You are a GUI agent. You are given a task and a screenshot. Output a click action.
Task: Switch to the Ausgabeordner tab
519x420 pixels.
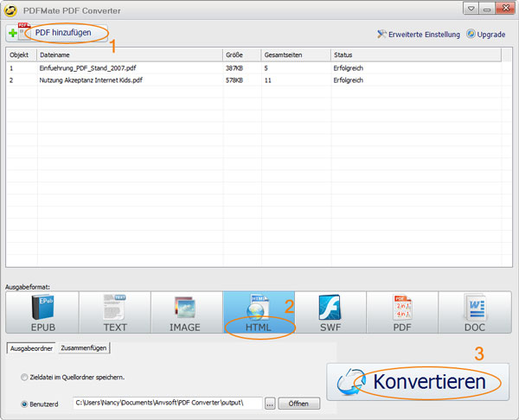tap(31, 348)
